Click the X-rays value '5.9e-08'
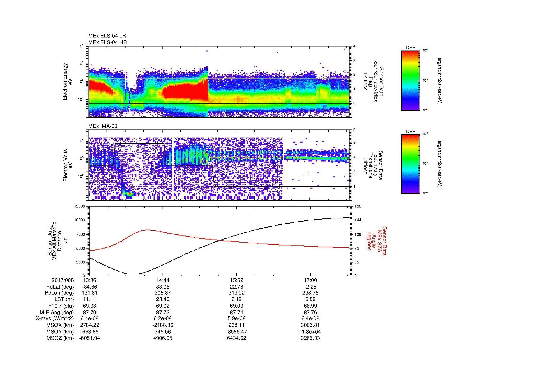This screenshot has width=555, height=392. click(x=237, y=318)
